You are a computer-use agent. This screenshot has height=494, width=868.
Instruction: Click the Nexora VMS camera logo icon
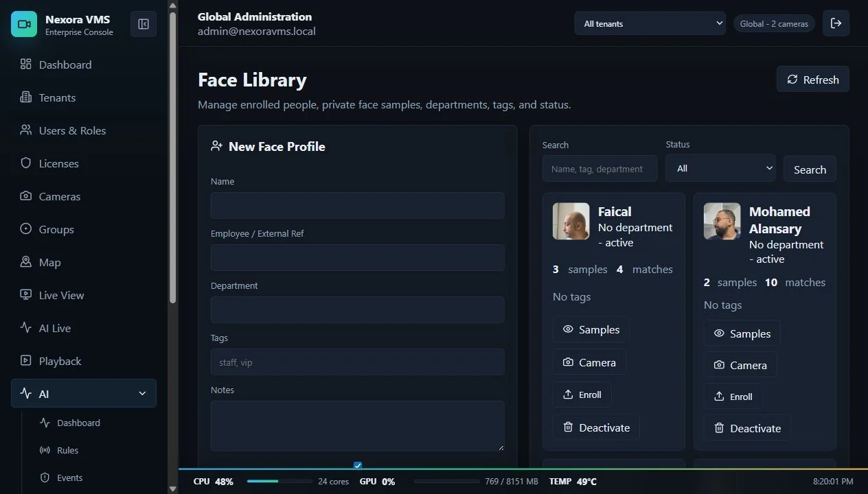tap(24, 24)
